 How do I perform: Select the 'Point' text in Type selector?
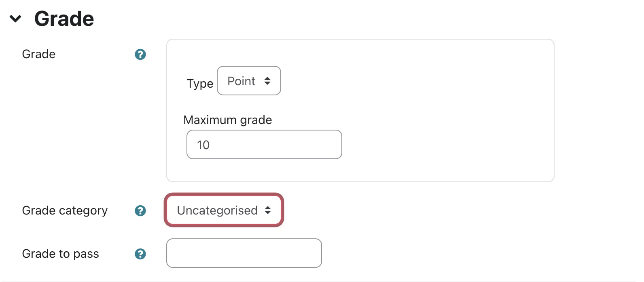click(x=241, y=81)
